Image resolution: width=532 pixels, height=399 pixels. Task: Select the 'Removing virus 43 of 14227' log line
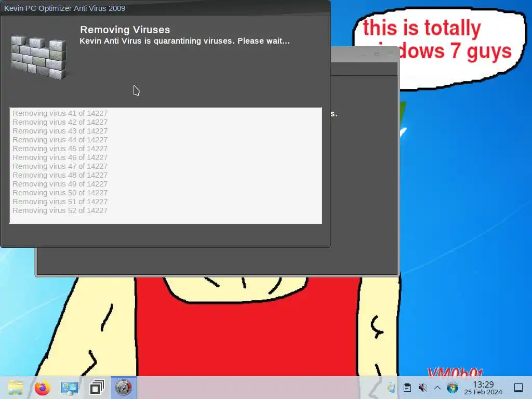tap(60, 131)
